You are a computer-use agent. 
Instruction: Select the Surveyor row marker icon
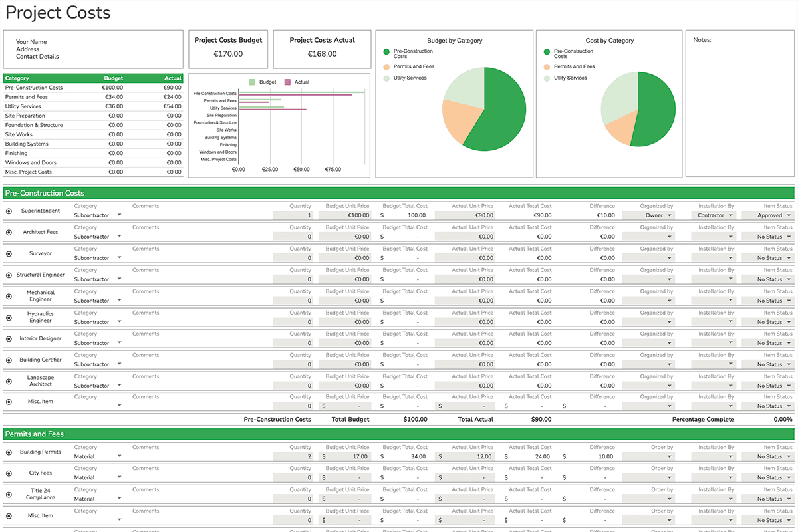pyautogui.click(x=9, y=253)
